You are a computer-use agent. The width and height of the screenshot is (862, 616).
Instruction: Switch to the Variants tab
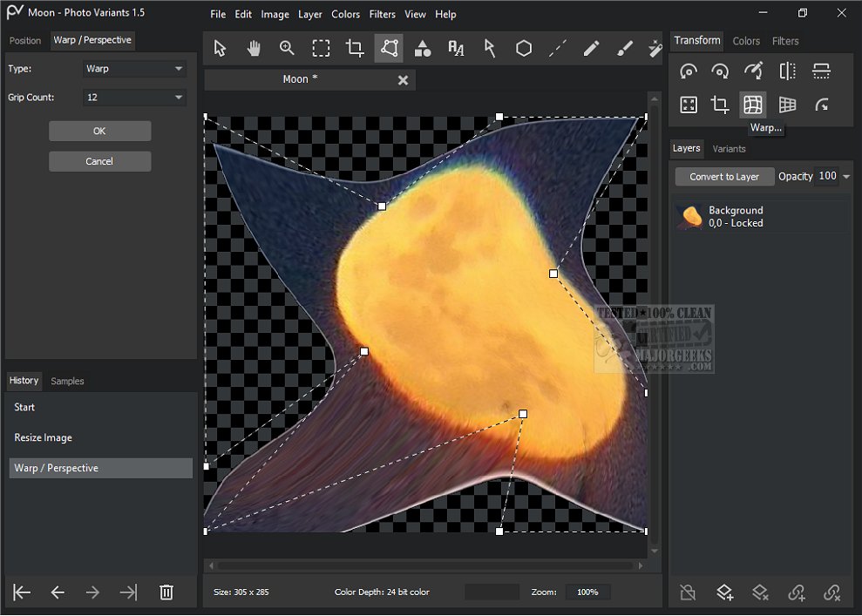coord(729,149)
